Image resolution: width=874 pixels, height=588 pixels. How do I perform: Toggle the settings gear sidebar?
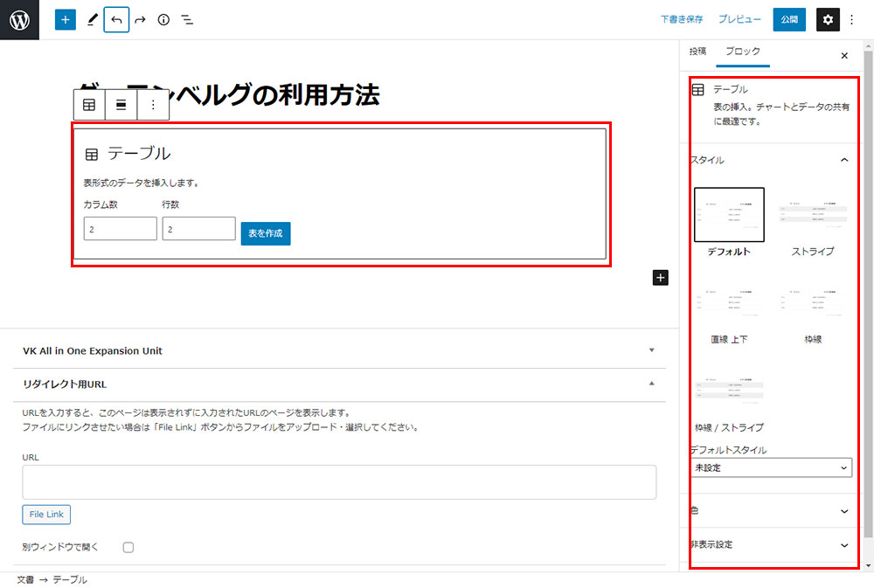(x=828, y=19)
